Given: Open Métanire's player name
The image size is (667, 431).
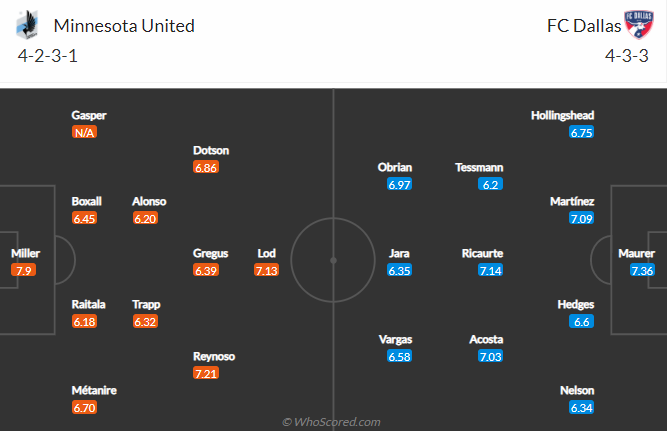Looking at the screenshot, I should [94, 390].
